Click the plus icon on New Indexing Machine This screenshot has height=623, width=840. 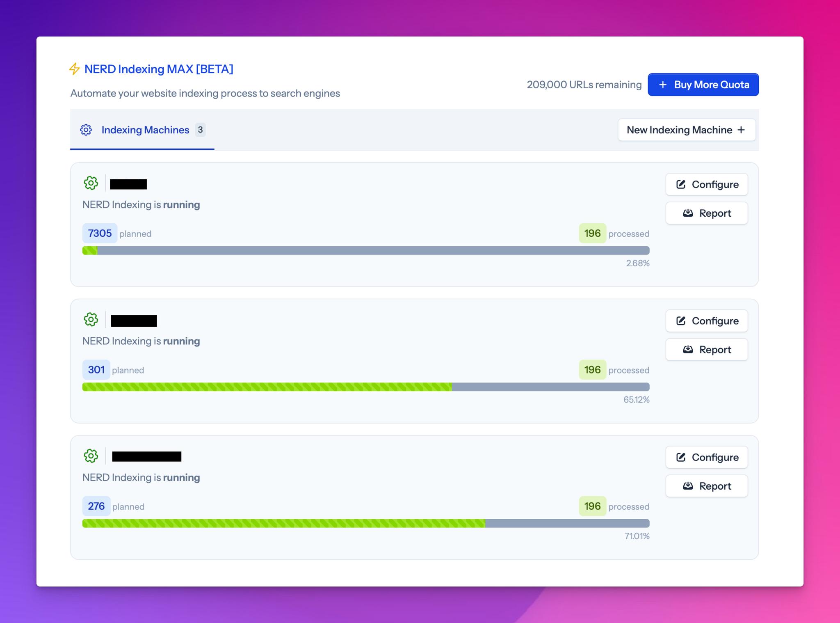pyautogui.click(x=741, y=130)
